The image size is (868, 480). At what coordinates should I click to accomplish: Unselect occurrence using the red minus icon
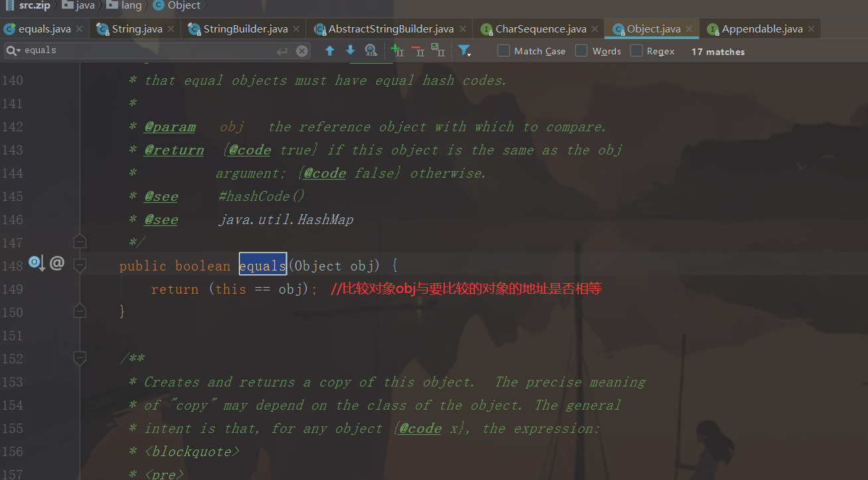click(x=417, y=50)
